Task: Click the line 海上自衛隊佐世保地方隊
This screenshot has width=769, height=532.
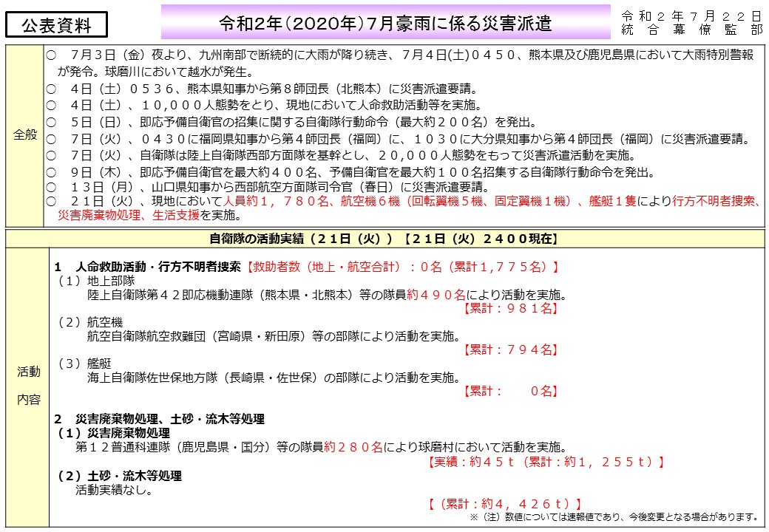Action: point(274,377)
